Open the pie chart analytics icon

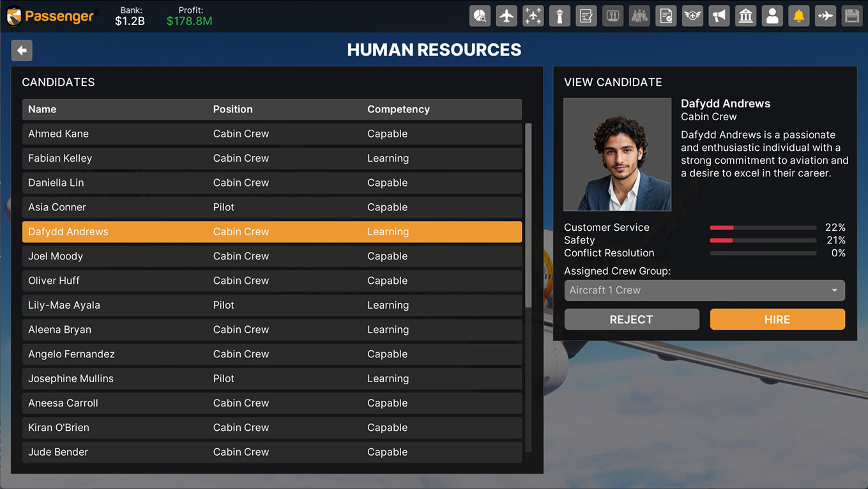tap(480, 16)
